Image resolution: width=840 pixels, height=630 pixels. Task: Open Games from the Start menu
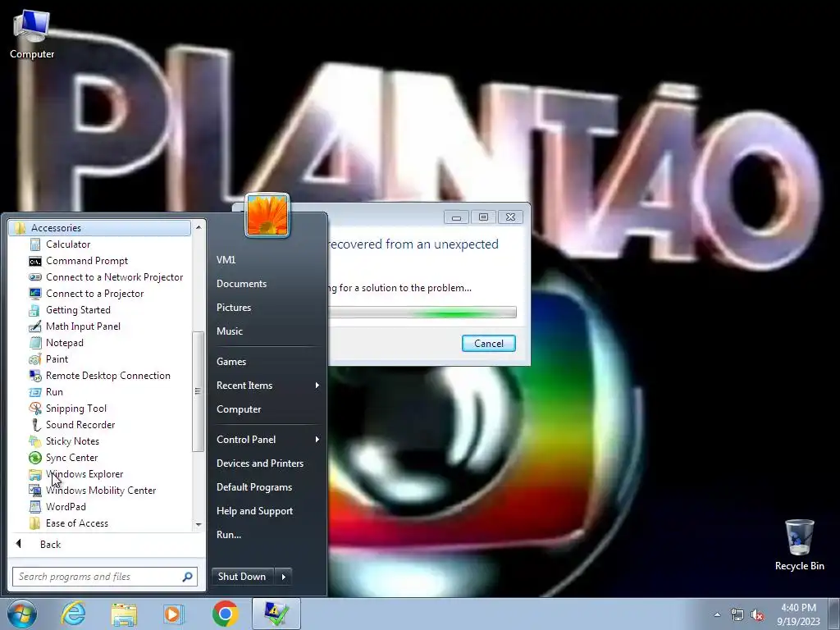click(231, 362)
